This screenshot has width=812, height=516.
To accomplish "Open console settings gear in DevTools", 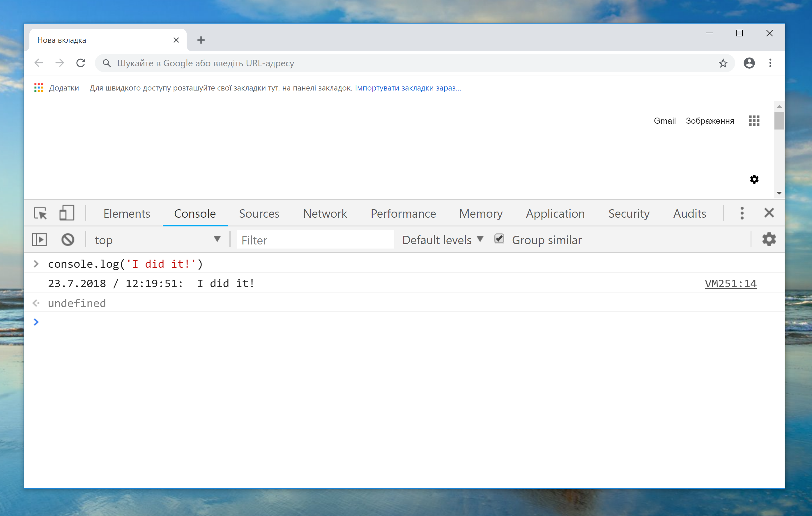I will 769,239.
